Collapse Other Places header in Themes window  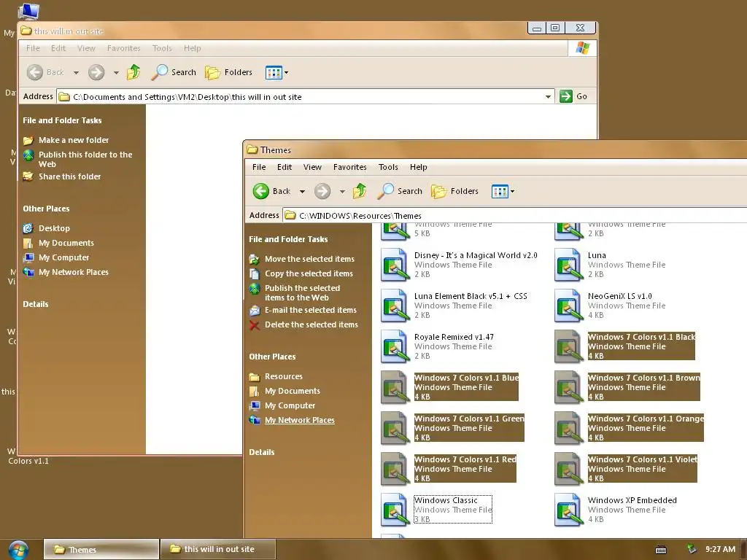[273, 357]
